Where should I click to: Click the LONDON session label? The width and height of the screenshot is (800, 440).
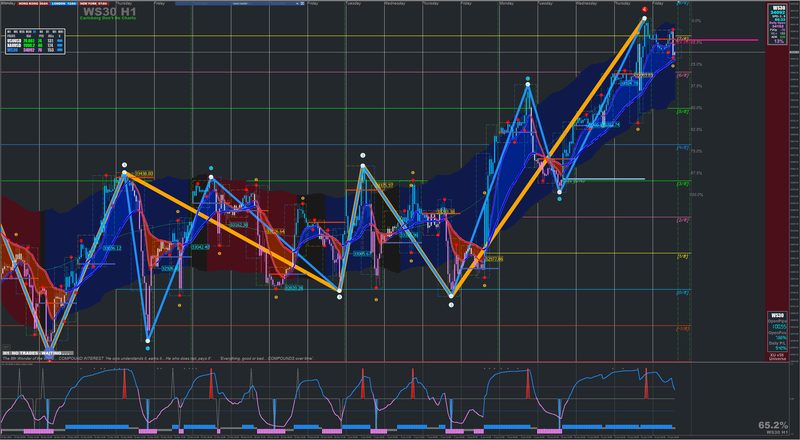tap(63, 4)
